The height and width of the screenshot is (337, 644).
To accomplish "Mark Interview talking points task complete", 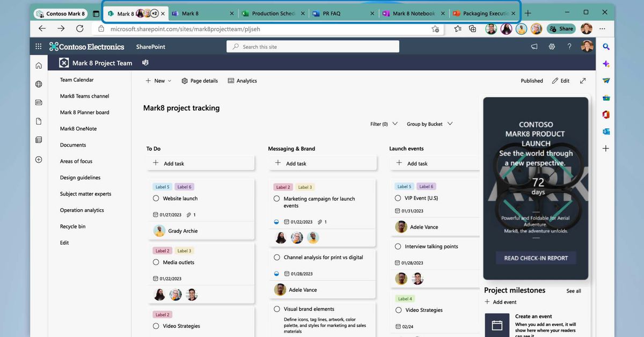I will click(398, 246).
